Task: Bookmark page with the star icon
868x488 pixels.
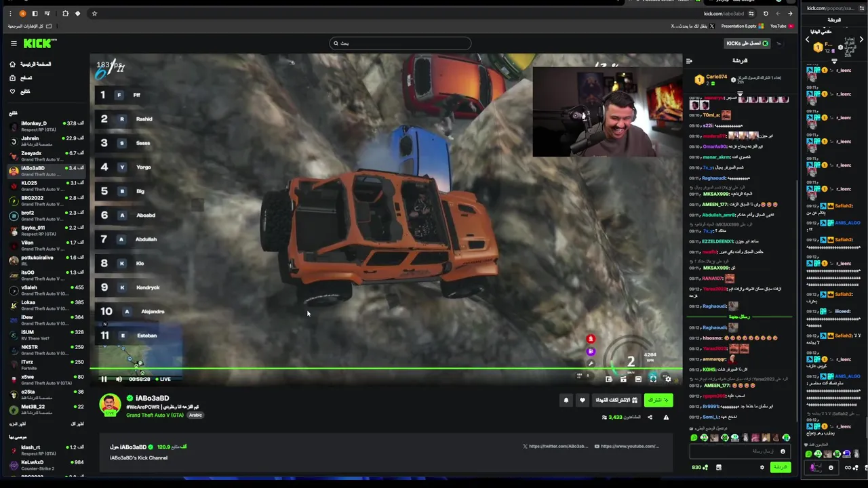Action: (x=94, y=14)
